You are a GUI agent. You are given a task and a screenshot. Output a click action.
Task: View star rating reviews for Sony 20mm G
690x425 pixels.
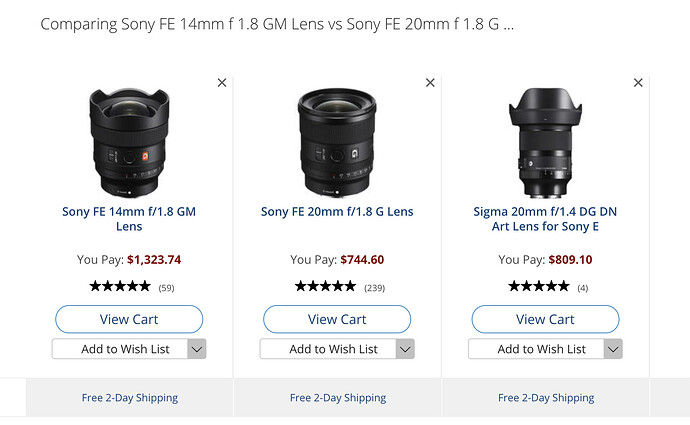(x=340, y=287)
